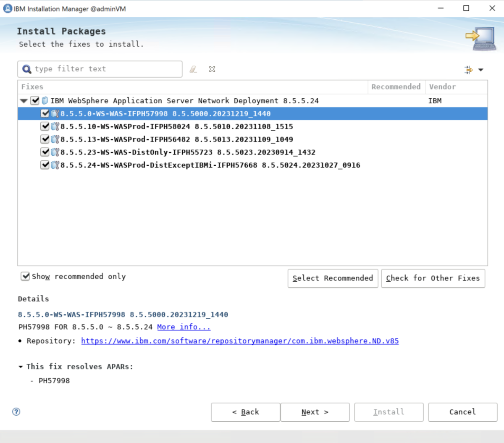Click the fix package icon beside IFPH57998
Image resolution: width=504 pixels, height=443 pixels.
point(54,113)
